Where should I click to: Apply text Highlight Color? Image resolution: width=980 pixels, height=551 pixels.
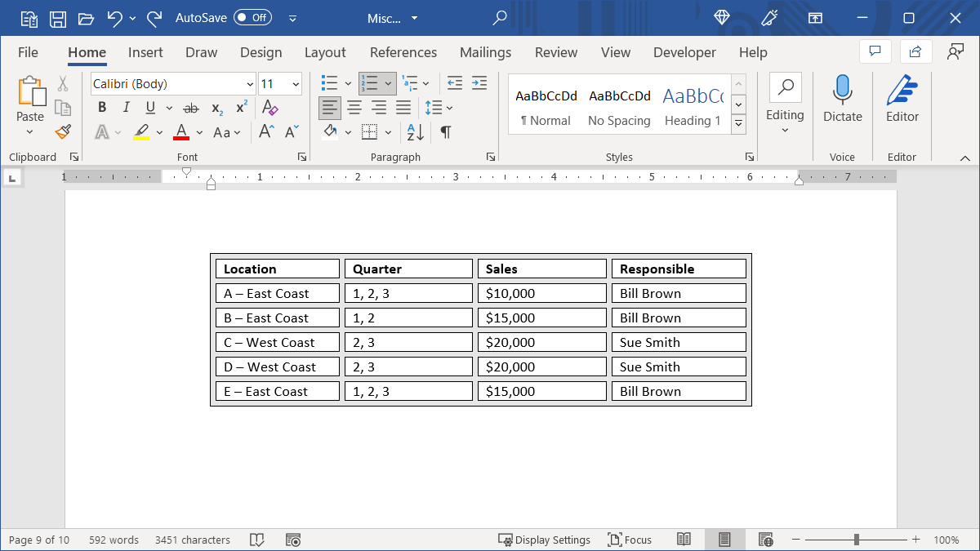[142, 131]
